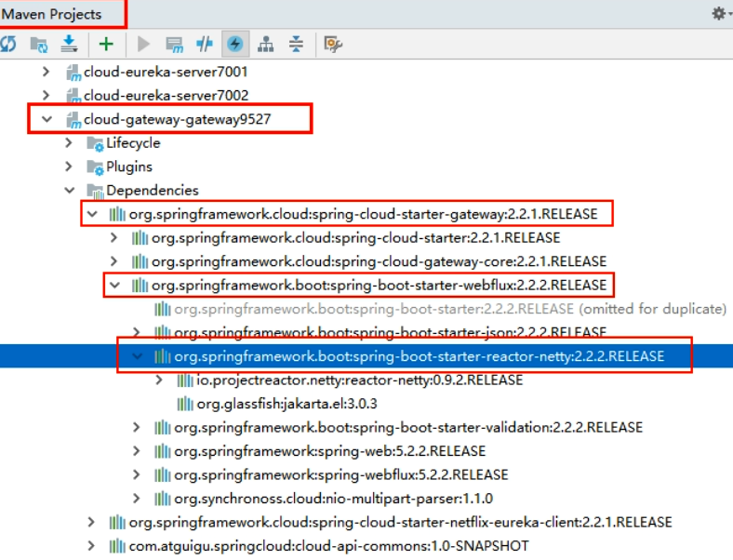The width and height of the screenshot is (733, 560).
Task: Collapse spring-boot-starter-reactor-netty dependency
Action: click(x=137, y=356)
